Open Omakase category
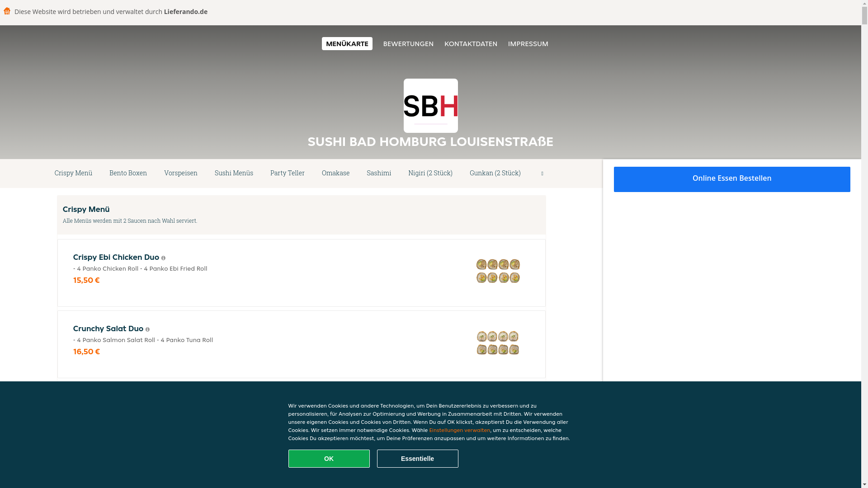The height and width of the screenshot is (488, 868). point(335,173)
